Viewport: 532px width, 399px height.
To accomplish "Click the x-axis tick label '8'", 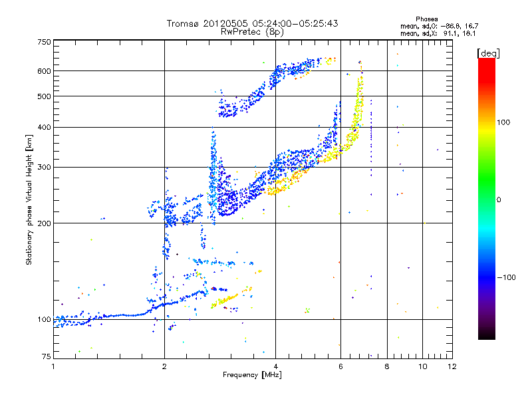I will point(387,366).
